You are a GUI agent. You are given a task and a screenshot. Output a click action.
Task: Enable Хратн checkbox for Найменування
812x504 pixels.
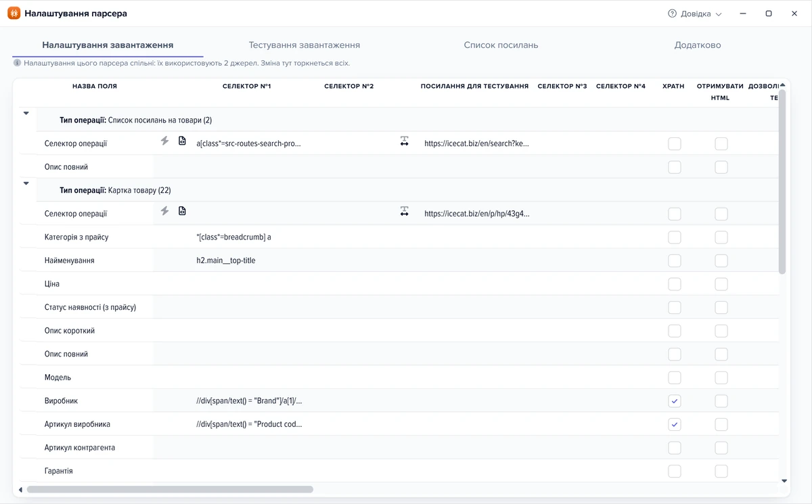[675, 260]
